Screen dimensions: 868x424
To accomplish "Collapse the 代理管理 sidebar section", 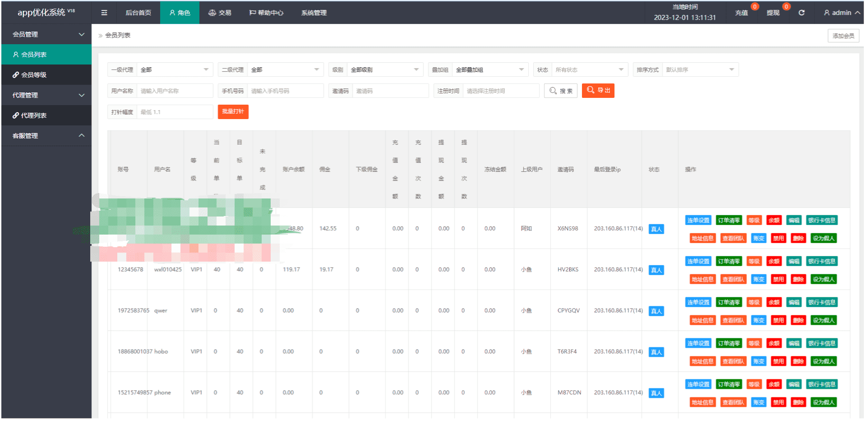I will [46, 95].
